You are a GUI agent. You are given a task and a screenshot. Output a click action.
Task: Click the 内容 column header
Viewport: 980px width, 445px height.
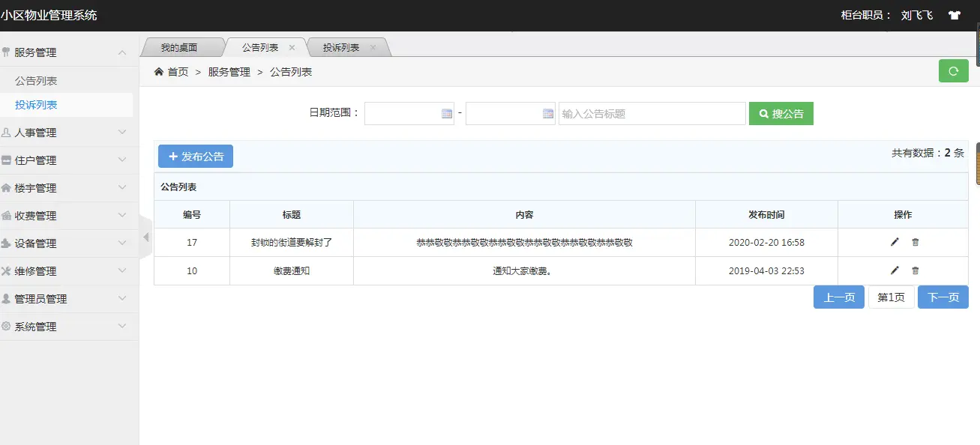coord(524,214)
